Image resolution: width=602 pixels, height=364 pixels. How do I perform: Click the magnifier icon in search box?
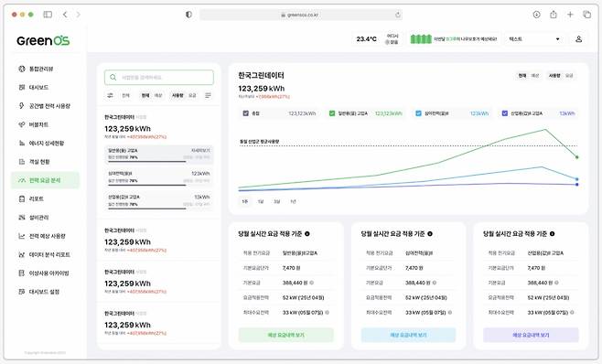(113, 77)
